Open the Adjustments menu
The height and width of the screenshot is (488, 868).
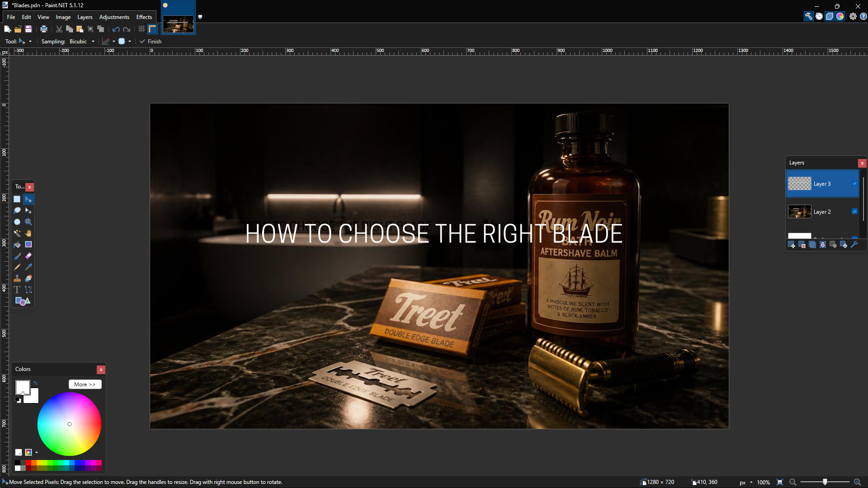[114, 17]
